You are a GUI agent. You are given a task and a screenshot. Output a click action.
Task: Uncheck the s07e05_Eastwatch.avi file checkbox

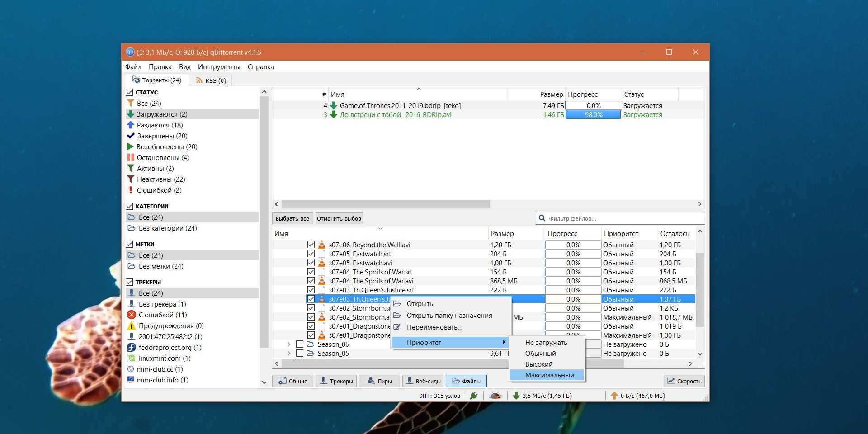coord(311,263)
